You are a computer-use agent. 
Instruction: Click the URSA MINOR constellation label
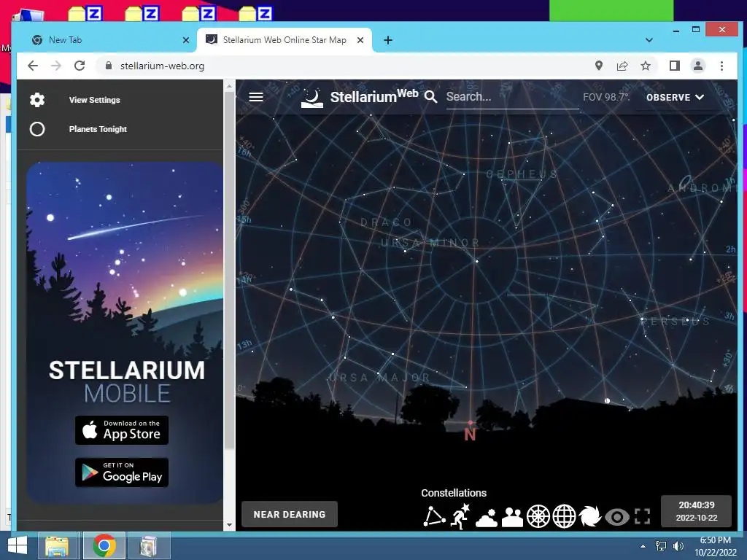click(430, 243)
